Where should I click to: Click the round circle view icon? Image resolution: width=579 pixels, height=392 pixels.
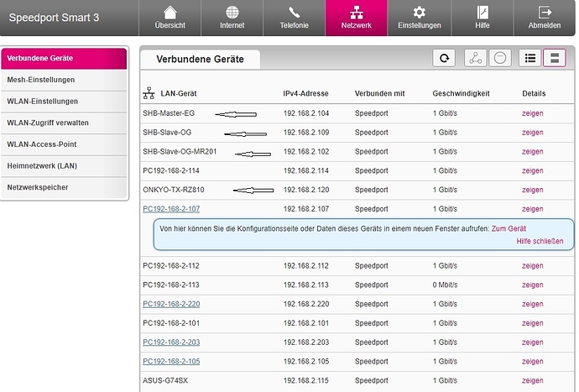[x=500, y=58]
